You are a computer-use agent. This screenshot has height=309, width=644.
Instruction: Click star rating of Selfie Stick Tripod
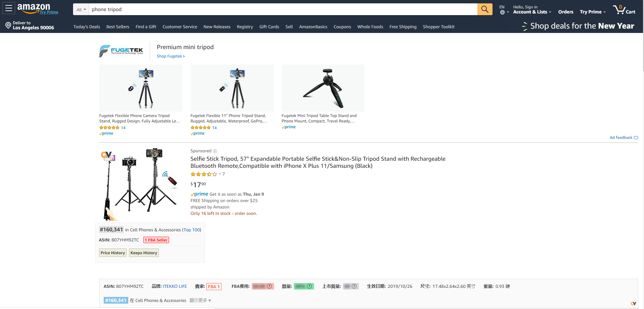(204, 174)
